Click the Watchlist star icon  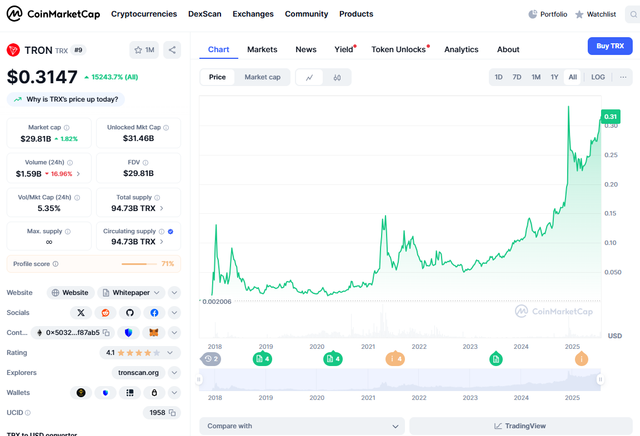[579, 15]
